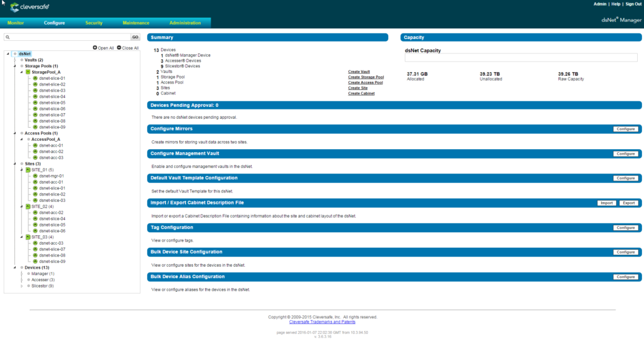Click the minus icon beside Close All

(x=119, y=48)
